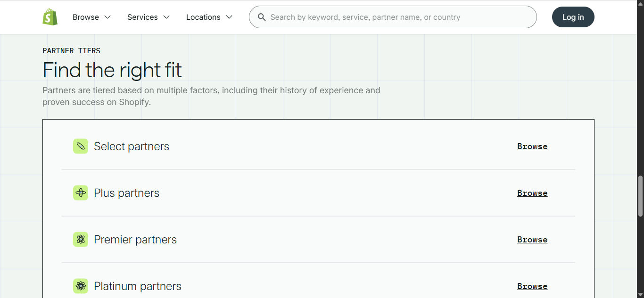The image size is (644, 298).
Task: Click the Shopify bag logo
Action: coord(50,17)
